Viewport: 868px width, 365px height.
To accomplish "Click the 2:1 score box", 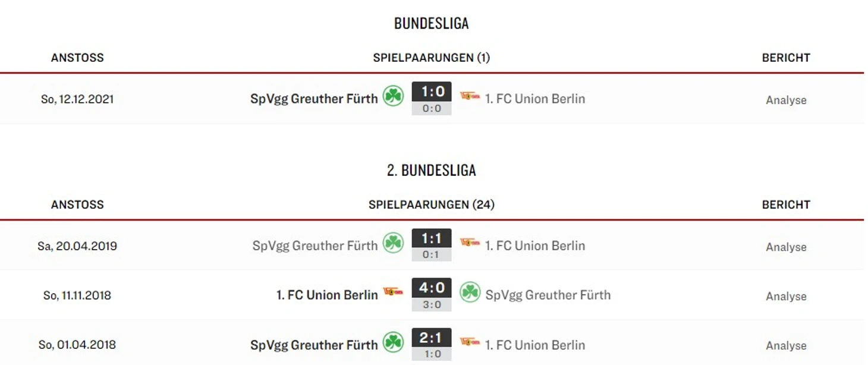I will tap(432, 338).
